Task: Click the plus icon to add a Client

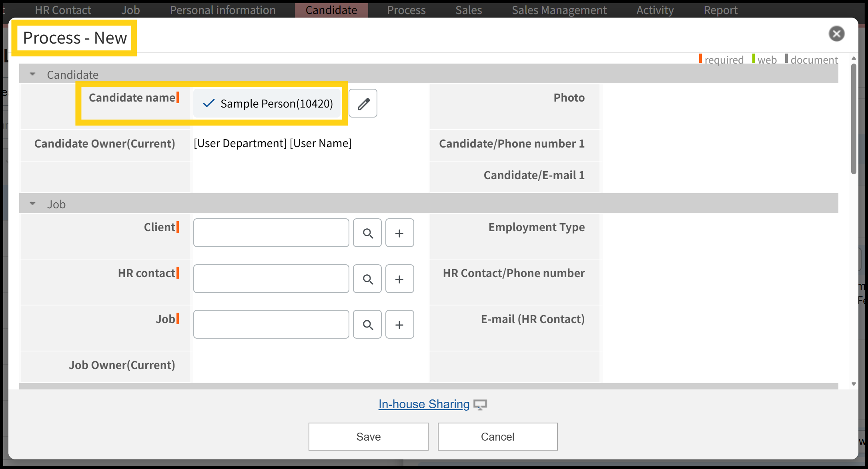Action: (x=399, y=233)
